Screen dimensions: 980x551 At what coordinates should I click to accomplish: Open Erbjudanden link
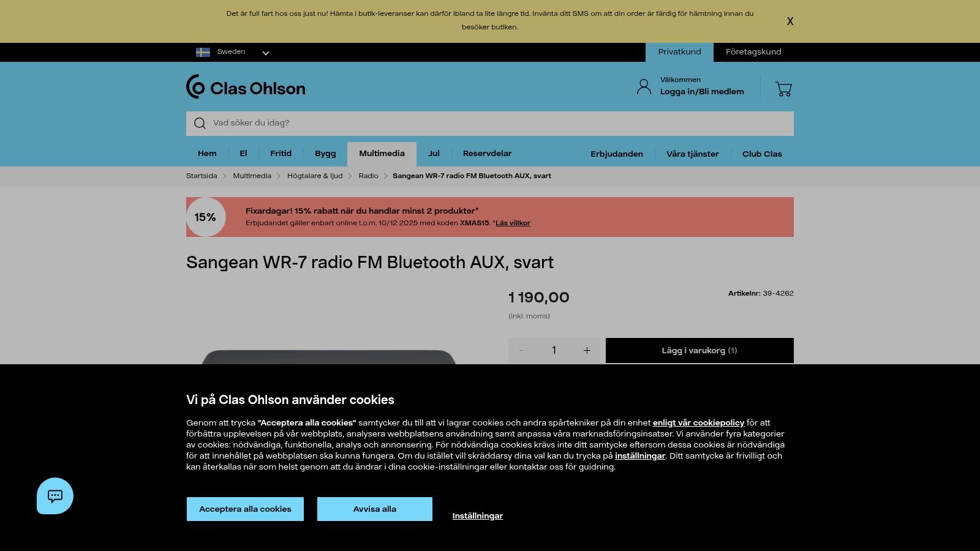pyautogui.click(x=617, y=154)
